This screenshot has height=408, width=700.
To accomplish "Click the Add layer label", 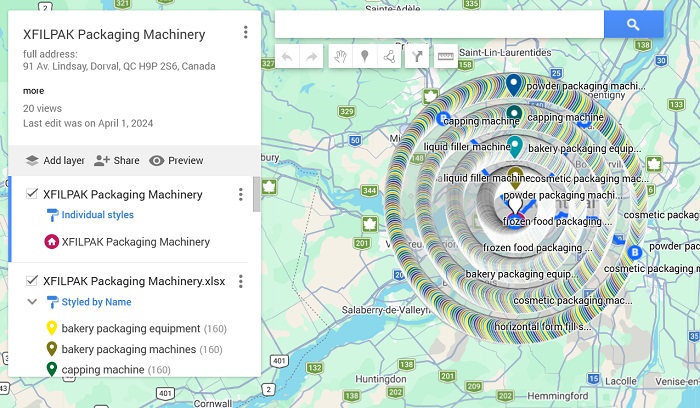I will [64, 160].
